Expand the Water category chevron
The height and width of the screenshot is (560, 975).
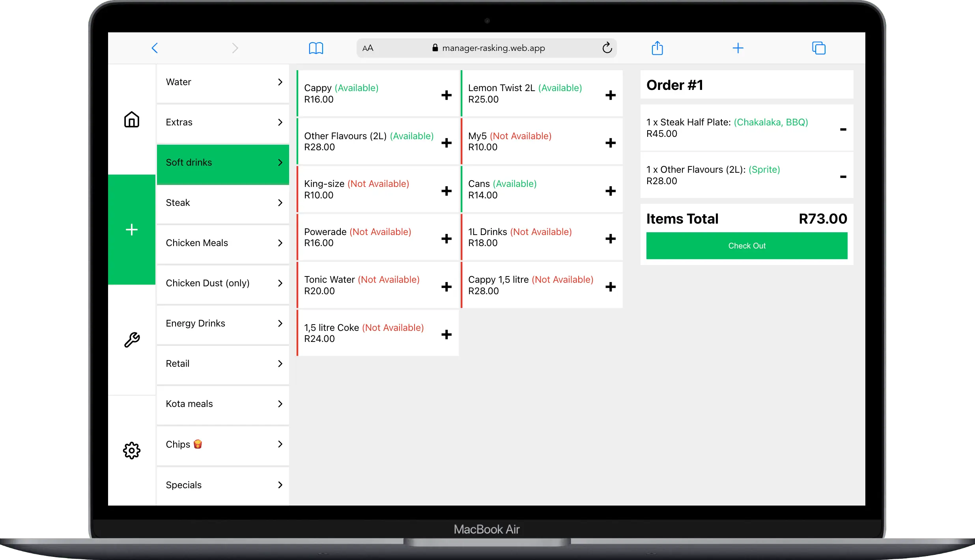point(280,82)
